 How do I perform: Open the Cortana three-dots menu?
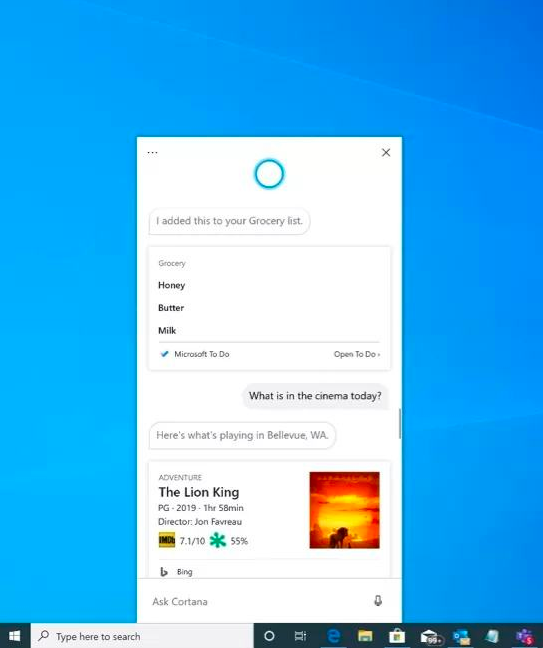(x=152, y=152)
